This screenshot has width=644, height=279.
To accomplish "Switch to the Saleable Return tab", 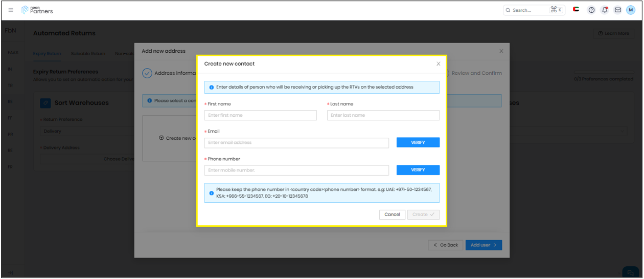I will point(88,54).
